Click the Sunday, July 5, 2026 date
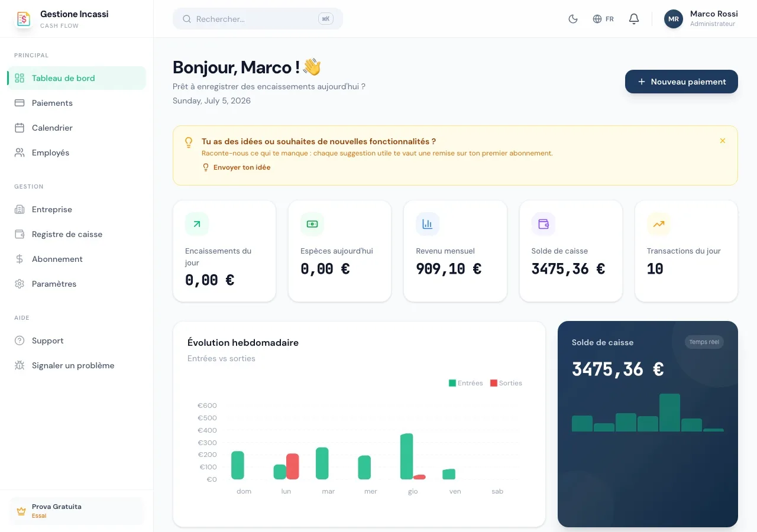This screenshot has width=757, height=532. pos(212,100)
